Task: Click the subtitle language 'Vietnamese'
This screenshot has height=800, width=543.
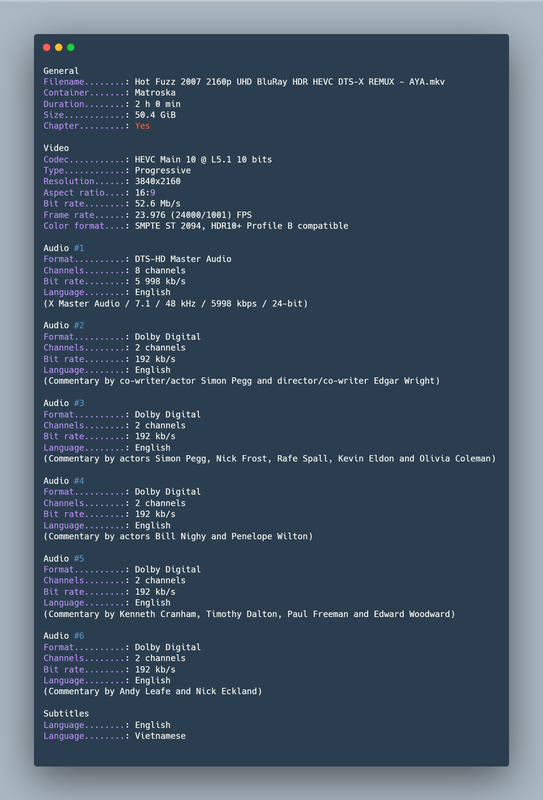Action: click(x=160, y=736)
